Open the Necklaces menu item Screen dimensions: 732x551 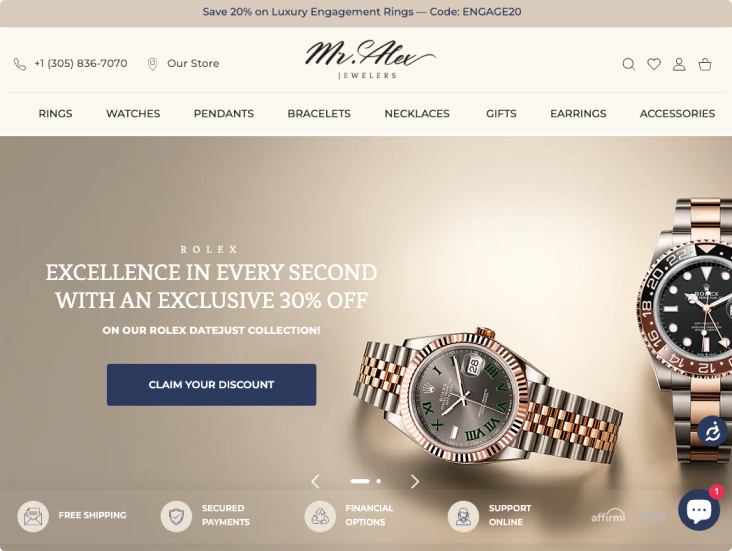[x=417, y=113]
